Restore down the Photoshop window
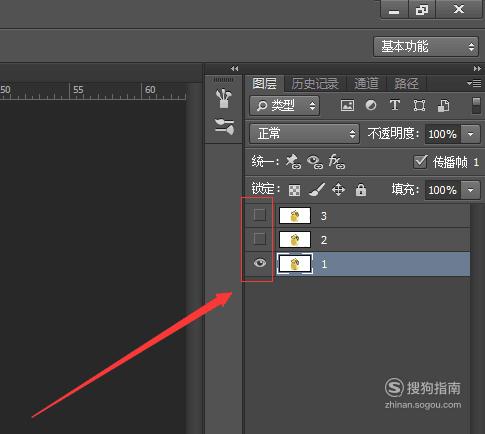 pos(422,9)
